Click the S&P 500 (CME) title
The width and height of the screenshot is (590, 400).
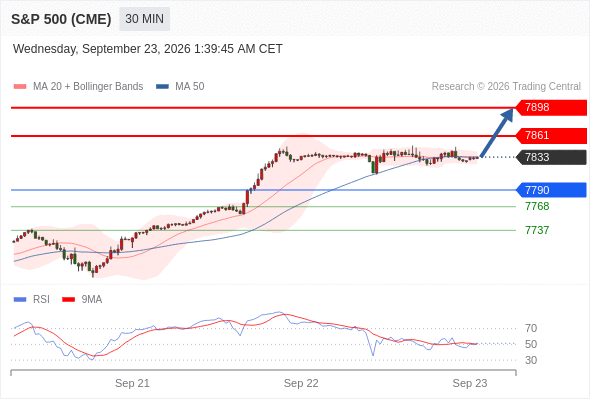point(61,19)
